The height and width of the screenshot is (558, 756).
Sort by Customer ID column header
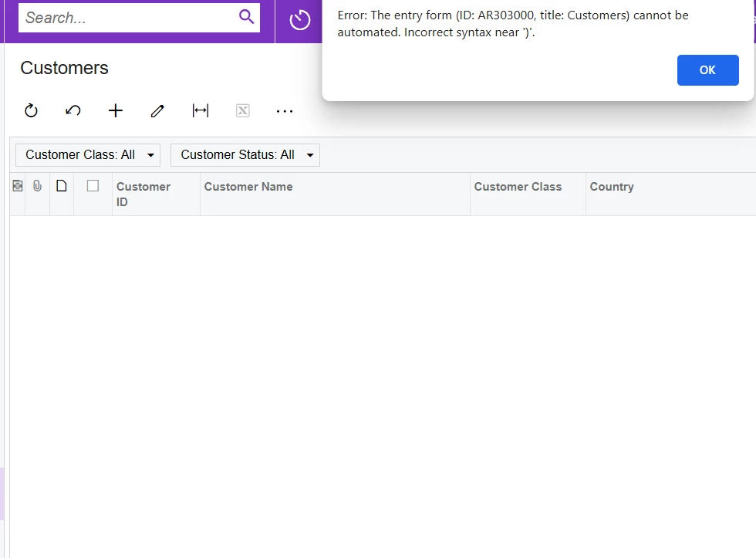click(156, 194)
